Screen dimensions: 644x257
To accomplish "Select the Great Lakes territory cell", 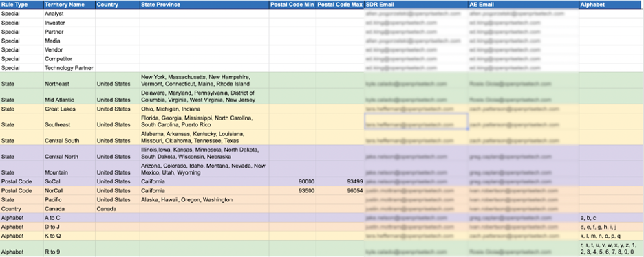I will click(69, 109).
